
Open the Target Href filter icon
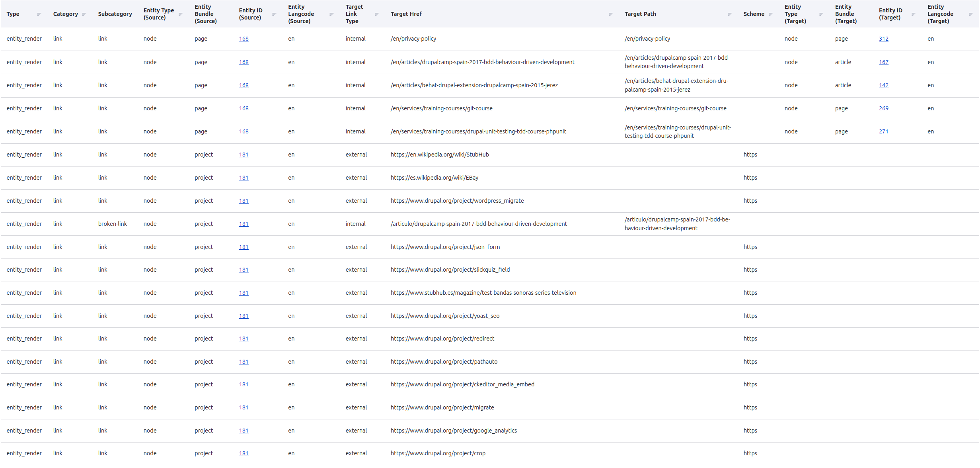click(611, 14)
